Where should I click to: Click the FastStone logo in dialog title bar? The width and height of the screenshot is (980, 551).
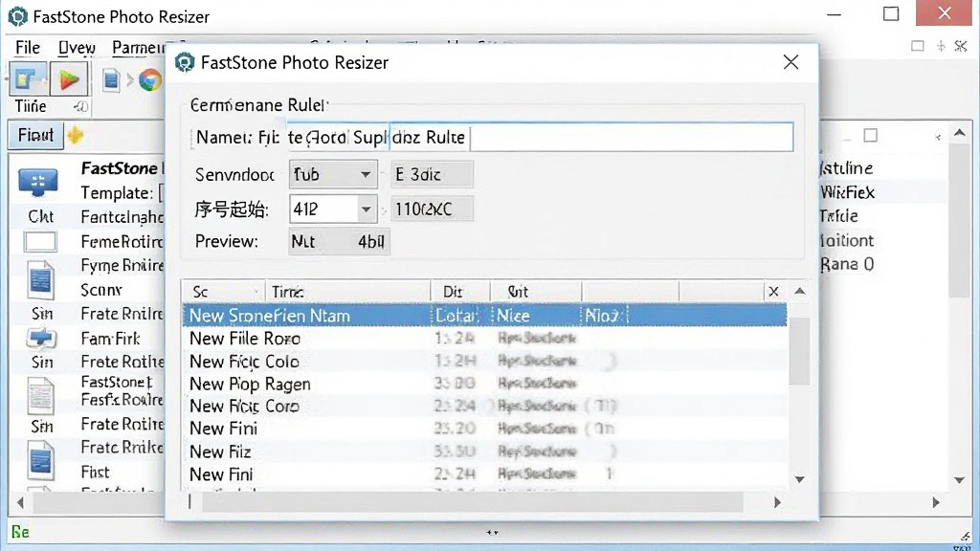[x=185, y=62]
